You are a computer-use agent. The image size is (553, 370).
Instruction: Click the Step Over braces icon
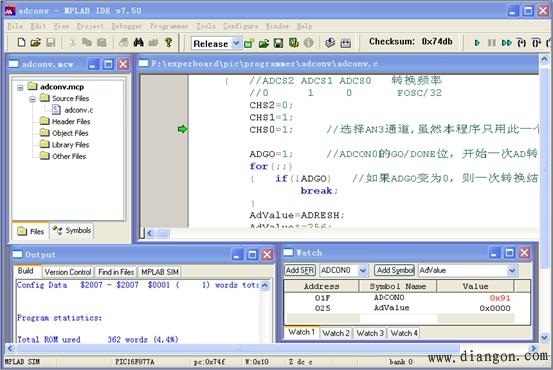(536, 43)
